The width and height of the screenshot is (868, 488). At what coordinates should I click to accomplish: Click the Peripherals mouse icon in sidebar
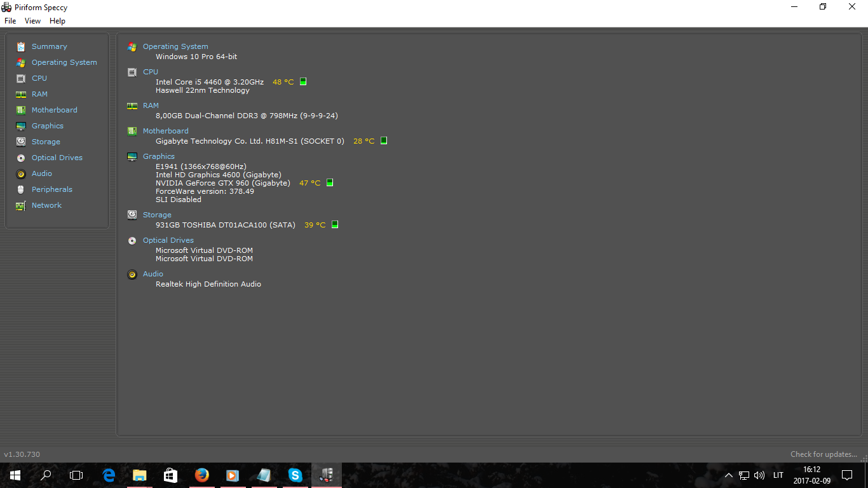pyautogui.click(x=21, y=189)
